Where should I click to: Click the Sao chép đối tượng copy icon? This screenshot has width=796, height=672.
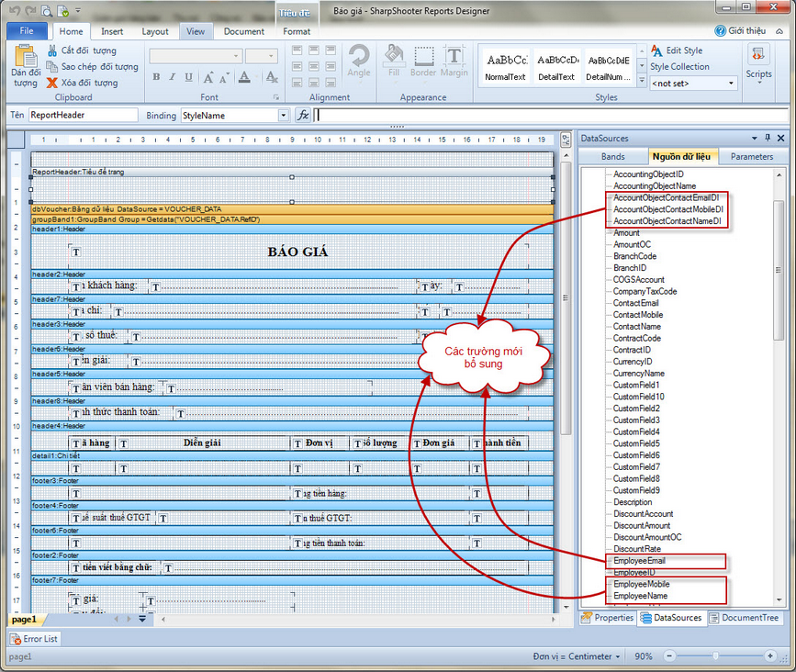51,66
